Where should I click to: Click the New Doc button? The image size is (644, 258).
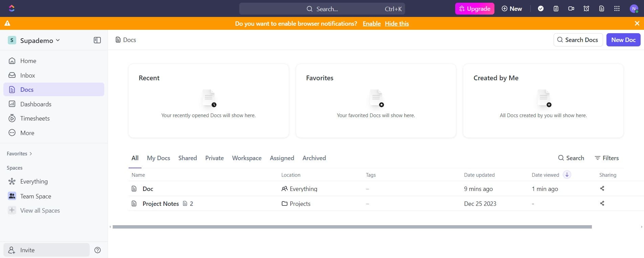click(623, 40)
